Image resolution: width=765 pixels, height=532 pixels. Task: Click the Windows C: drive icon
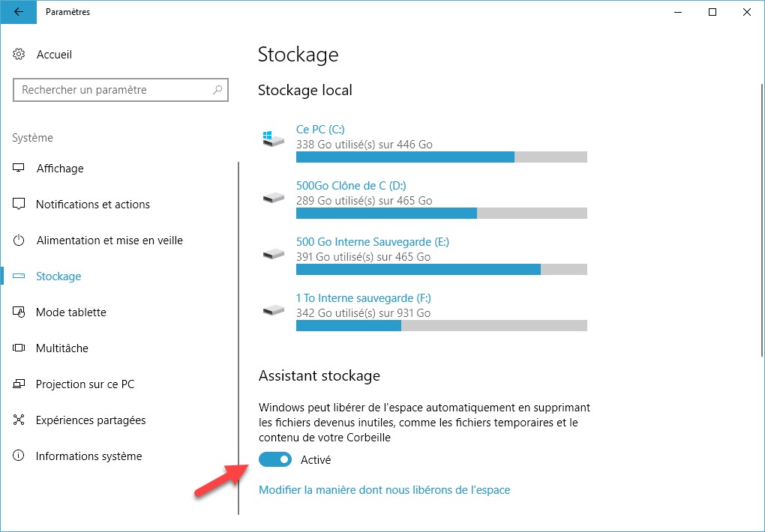(274, 139)
